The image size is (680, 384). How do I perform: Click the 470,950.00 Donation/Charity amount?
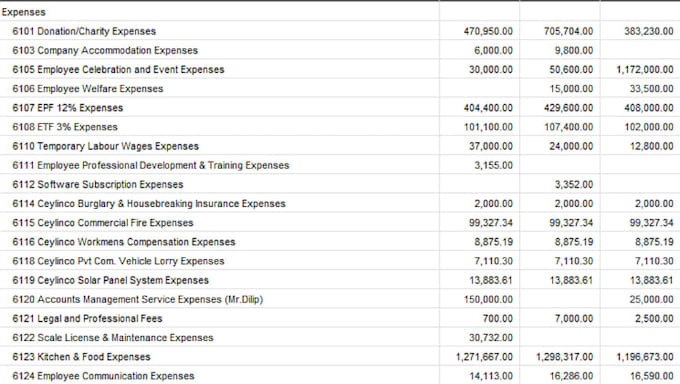pyautogui.click(x=488, y=31)
